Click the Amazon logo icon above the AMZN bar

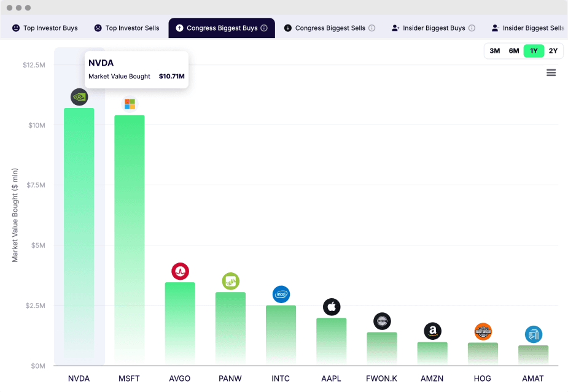(432, 331)
